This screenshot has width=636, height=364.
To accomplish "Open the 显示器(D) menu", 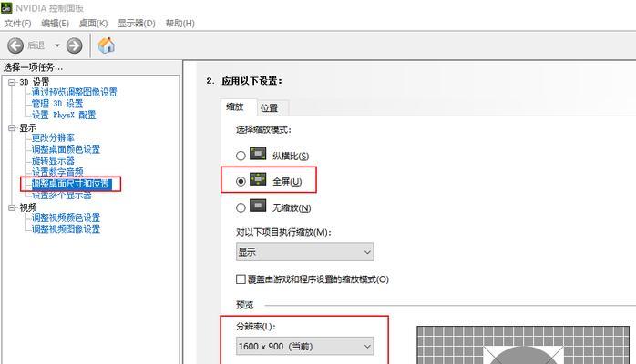I will (x=137, y=24).
